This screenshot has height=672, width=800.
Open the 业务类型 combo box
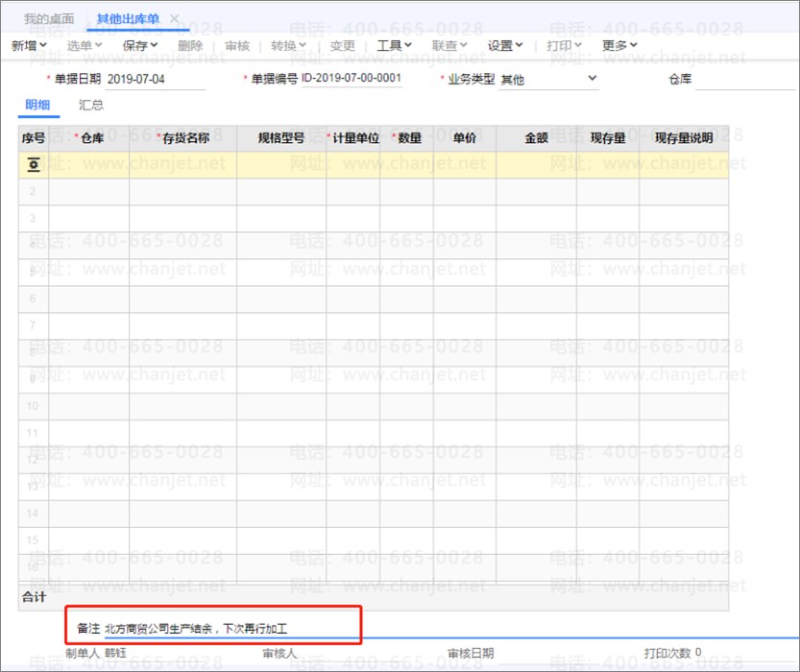(x=549, y=79)
